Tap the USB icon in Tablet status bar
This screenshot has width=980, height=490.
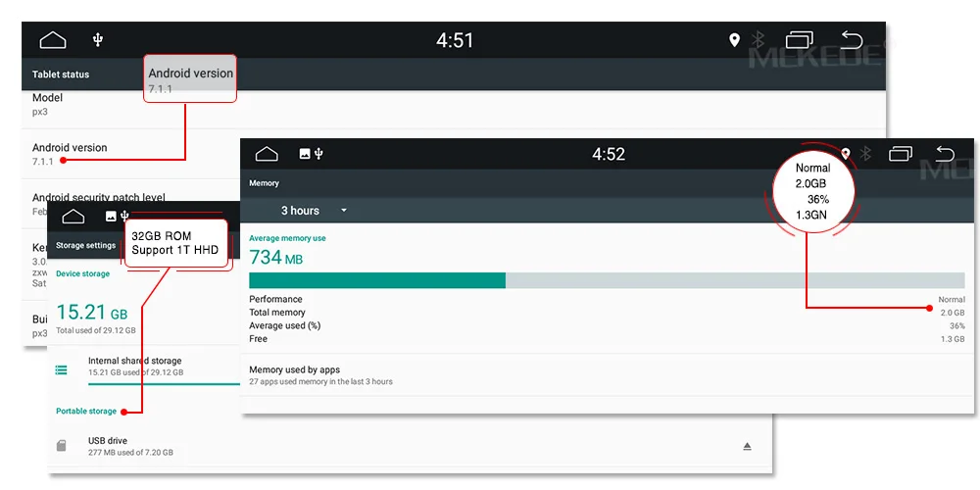(x=97, y=40)
